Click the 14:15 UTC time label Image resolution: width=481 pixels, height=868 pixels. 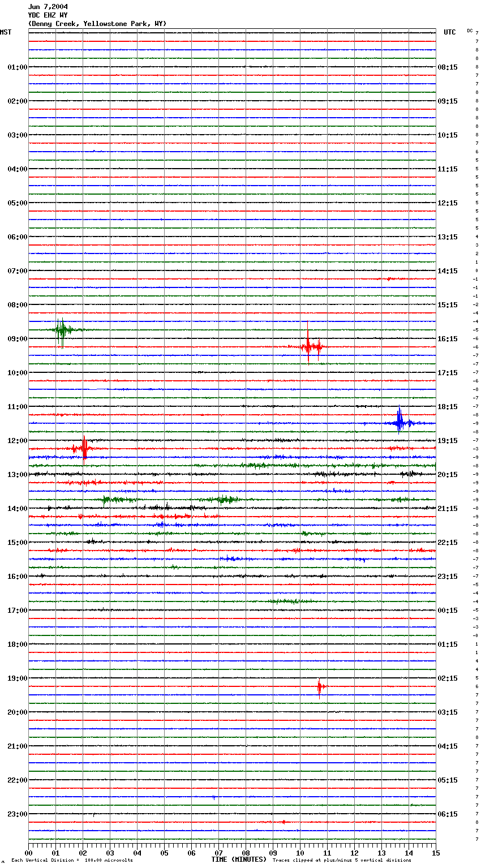448,271
